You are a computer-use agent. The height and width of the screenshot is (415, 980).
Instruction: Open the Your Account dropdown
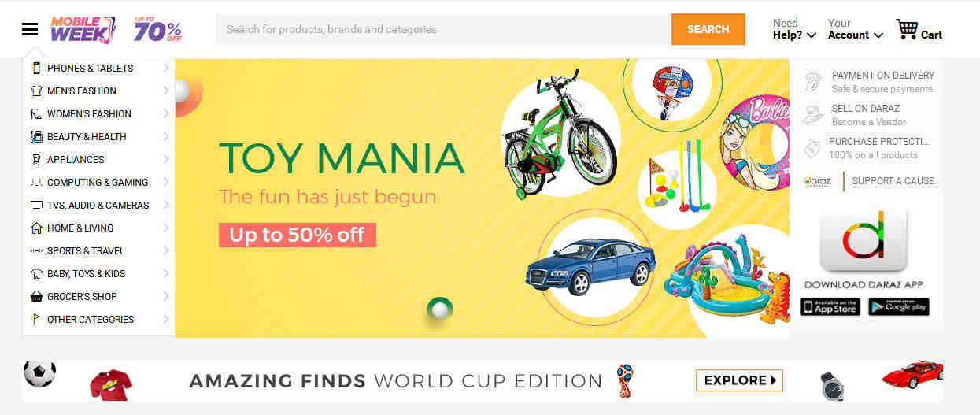(x=856, y=29)
